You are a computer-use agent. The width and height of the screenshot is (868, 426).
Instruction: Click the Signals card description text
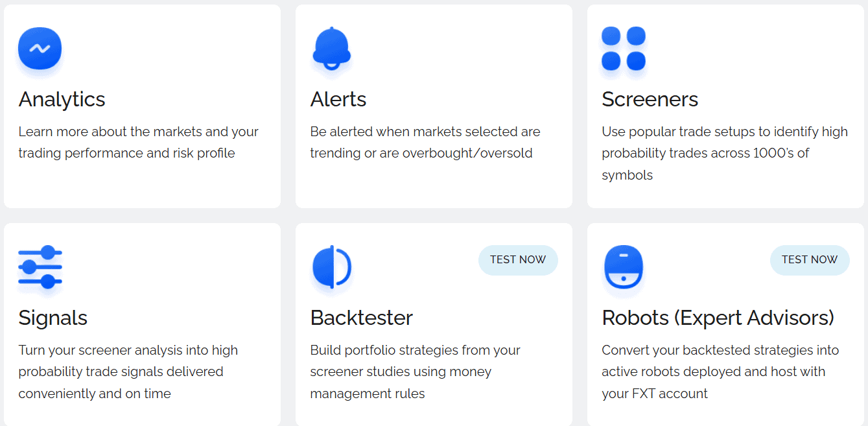pos(128,372)
